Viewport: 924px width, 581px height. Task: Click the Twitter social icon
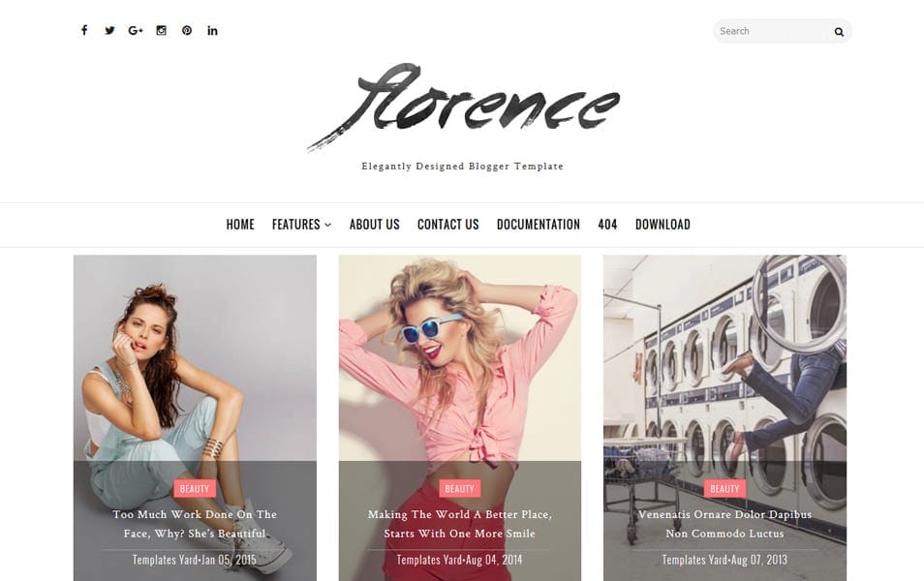point(109,30)
